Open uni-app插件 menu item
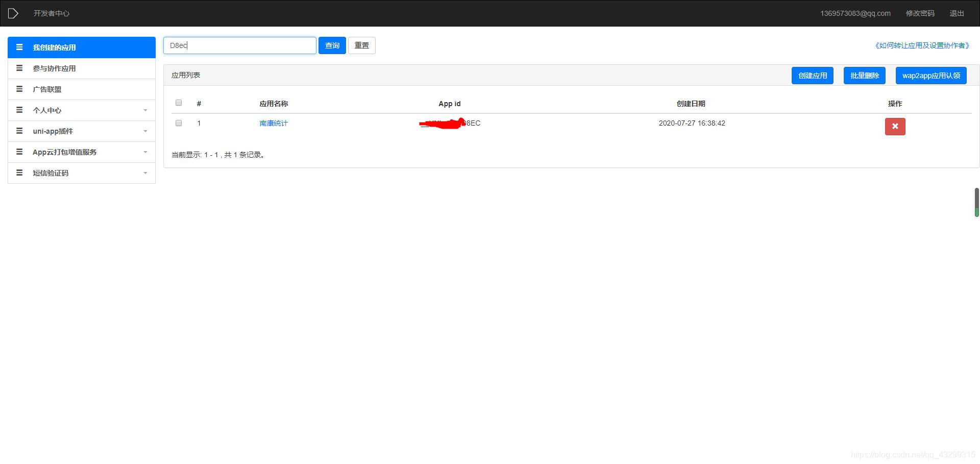This screenshot has height=464, width=980. coord(82,131)
